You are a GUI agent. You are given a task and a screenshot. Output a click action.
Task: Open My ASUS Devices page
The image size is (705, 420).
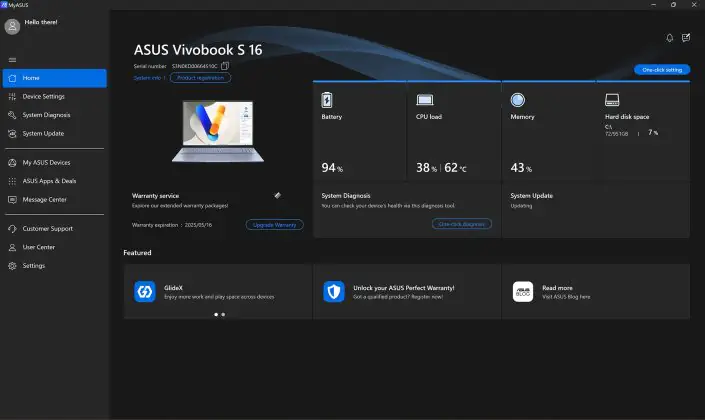point(54,163)
